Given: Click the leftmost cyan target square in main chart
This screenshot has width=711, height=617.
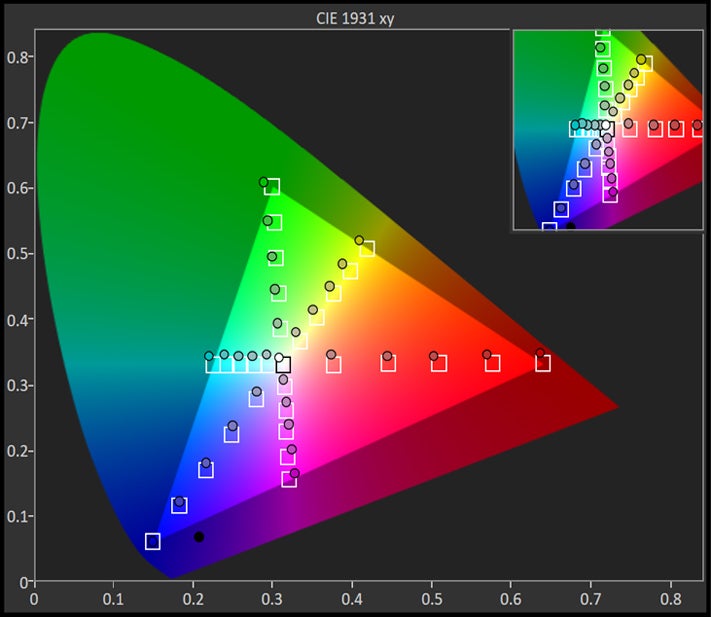Looking at the screenshot, I should (213, 364).
